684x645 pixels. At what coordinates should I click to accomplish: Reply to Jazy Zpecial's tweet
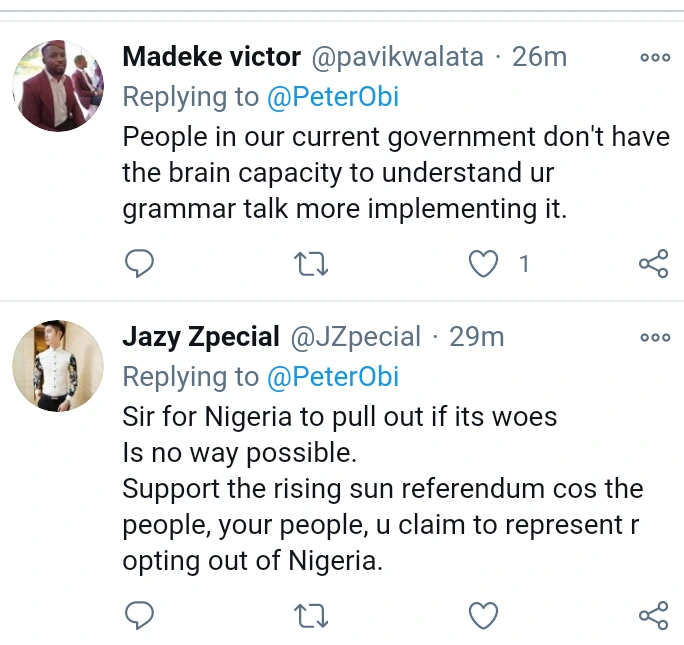(138, 616)
